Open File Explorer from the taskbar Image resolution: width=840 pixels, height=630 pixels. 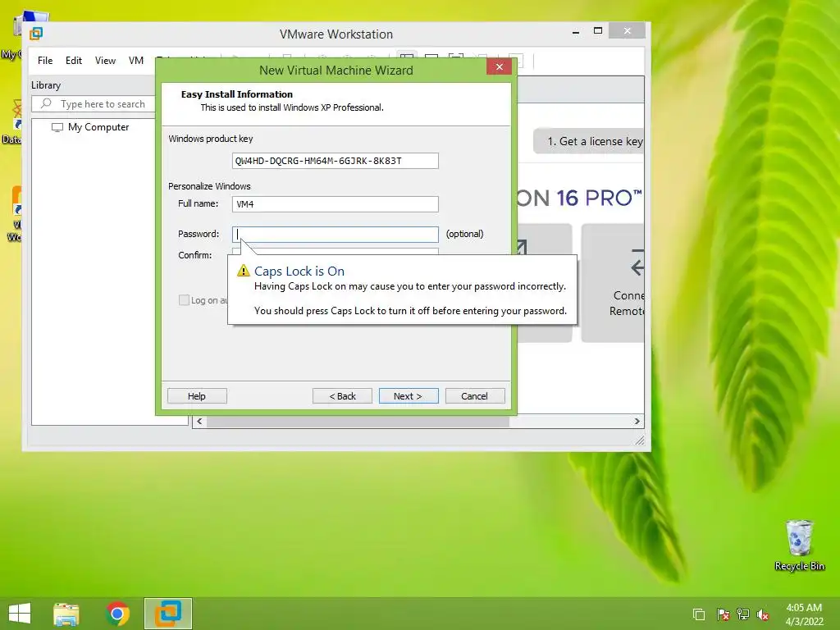(x=66, y=614)
